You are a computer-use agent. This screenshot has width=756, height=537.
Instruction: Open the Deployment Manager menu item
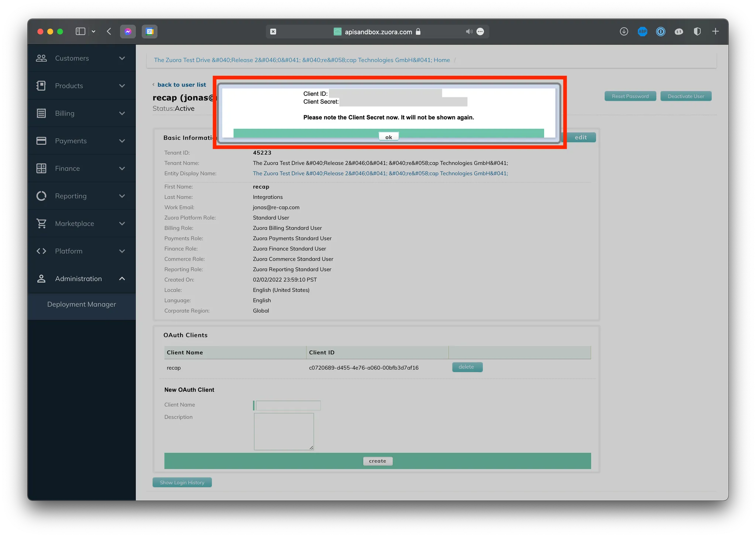[82, 304]
